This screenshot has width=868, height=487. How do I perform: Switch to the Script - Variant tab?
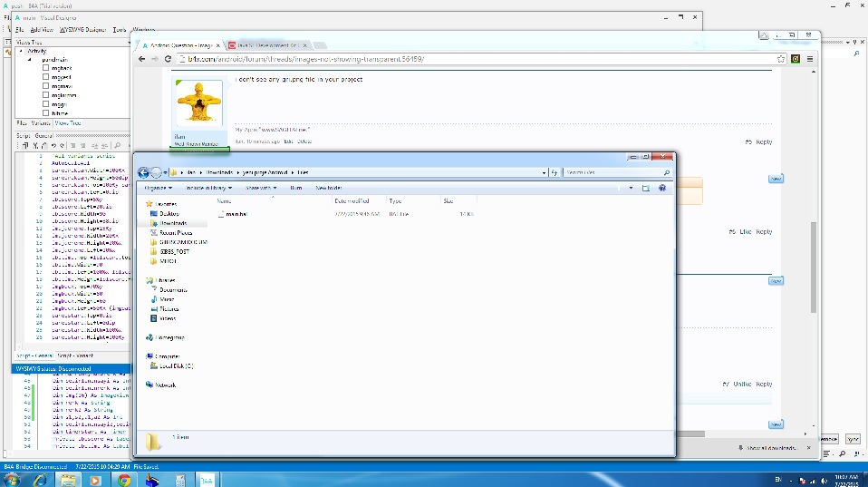(x=75, y=356)
